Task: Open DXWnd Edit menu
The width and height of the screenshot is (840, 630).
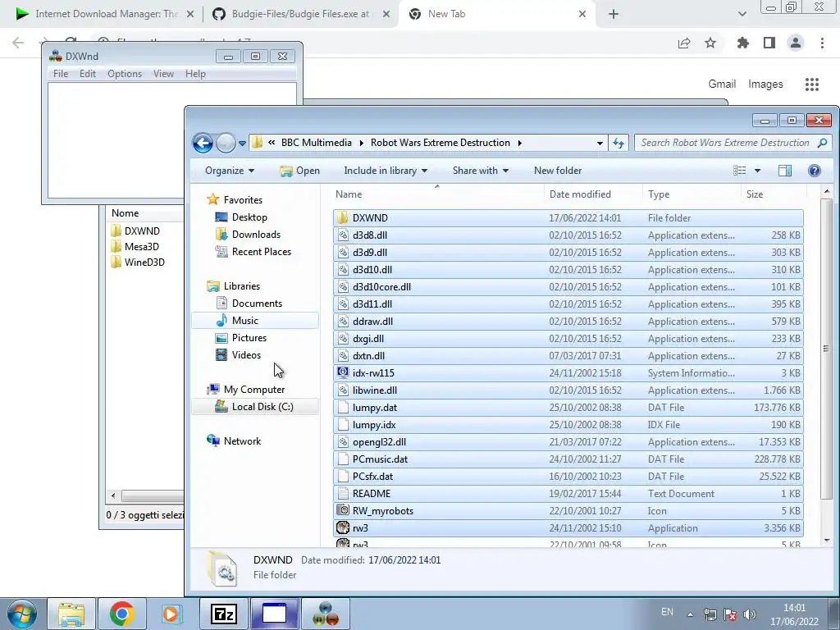Action: (87, 73)
